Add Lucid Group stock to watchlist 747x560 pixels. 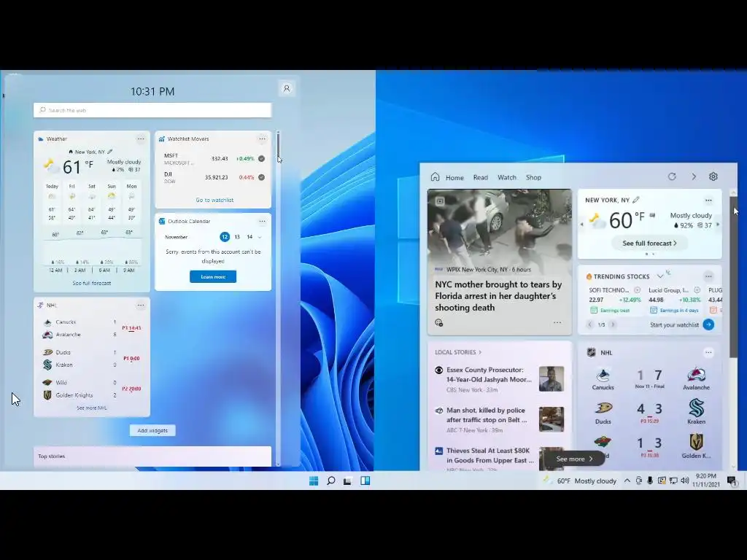(697, 290)
